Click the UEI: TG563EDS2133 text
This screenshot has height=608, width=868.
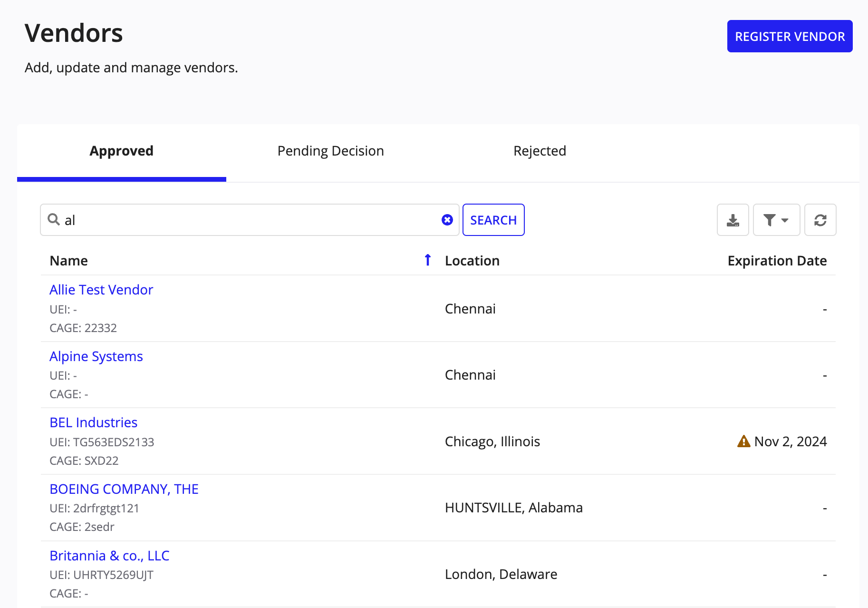102,442
